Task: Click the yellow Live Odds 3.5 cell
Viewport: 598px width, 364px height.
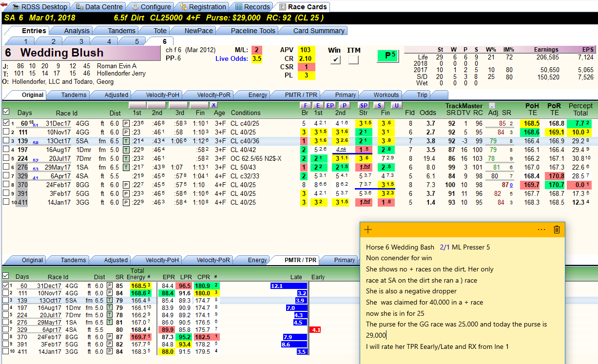Action: pyautogui.click(x=256, y=59)
